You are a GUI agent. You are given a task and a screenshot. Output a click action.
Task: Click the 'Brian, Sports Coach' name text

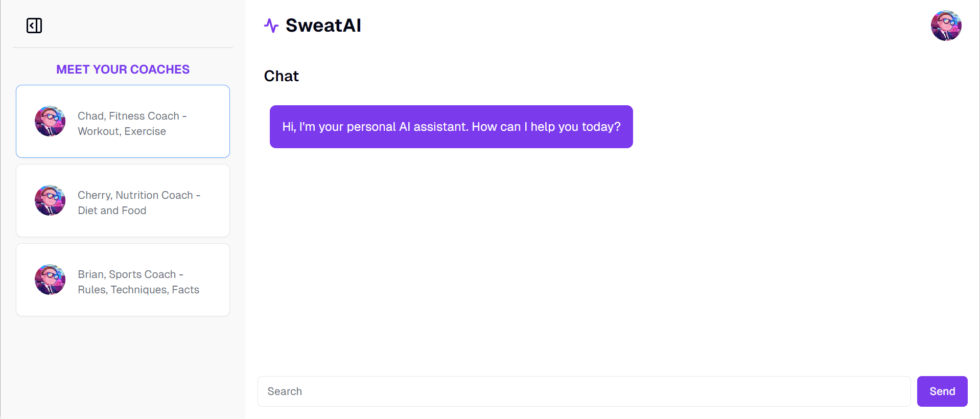point(127,274)
